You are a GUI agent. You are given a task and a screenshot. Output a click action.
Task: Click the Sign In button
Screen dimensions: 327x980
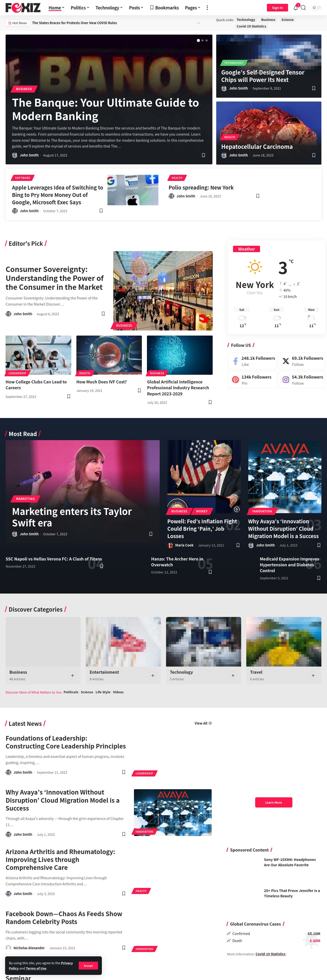277,8
